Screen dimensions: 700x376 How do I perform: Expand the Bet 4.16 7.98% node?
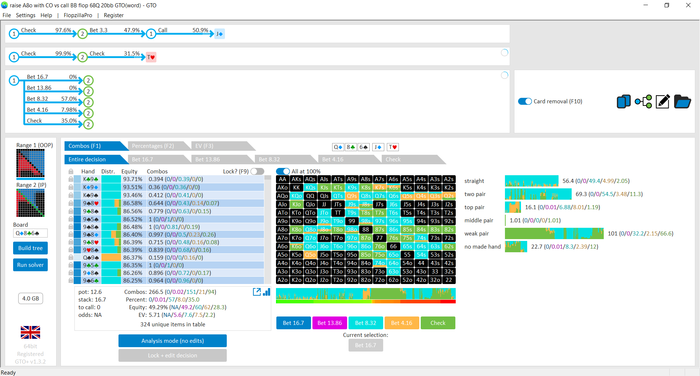coord(88,113)
